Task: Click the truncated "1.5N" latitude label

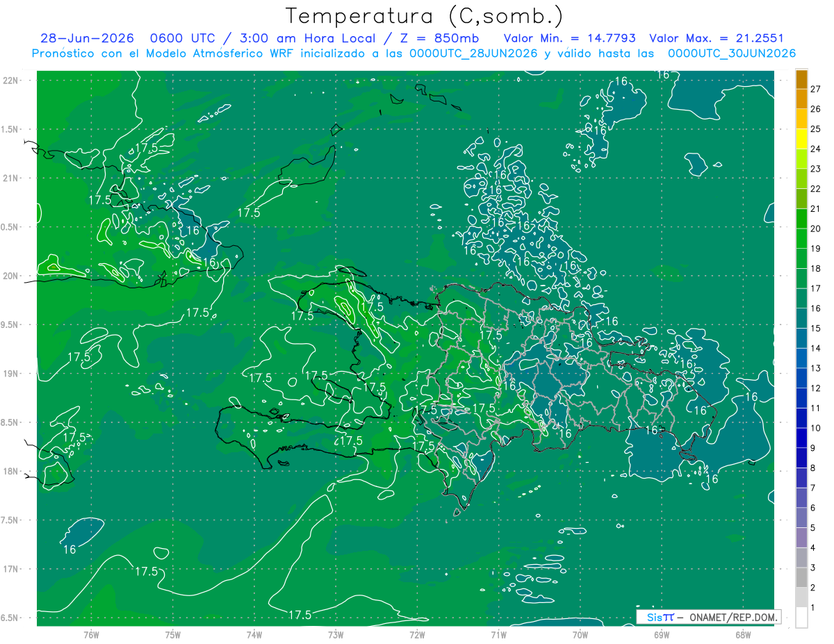Action: tap(10, 129)
